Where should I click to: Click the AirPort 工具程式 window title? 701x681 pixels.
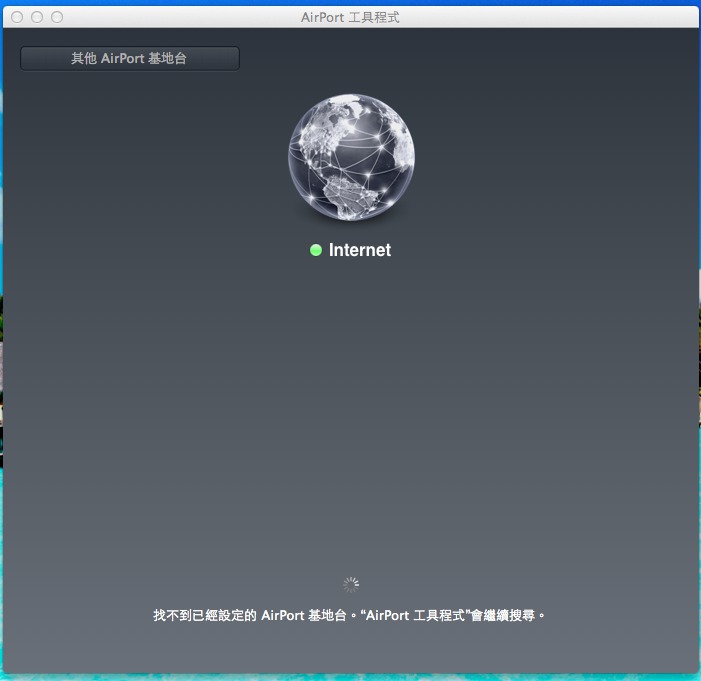point(350,17)
